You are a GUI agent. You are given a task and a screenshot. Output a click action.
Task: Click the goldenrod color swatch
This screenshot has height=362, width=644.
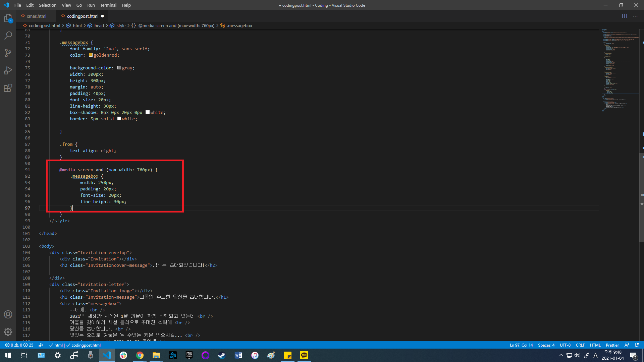pos(91,55)
